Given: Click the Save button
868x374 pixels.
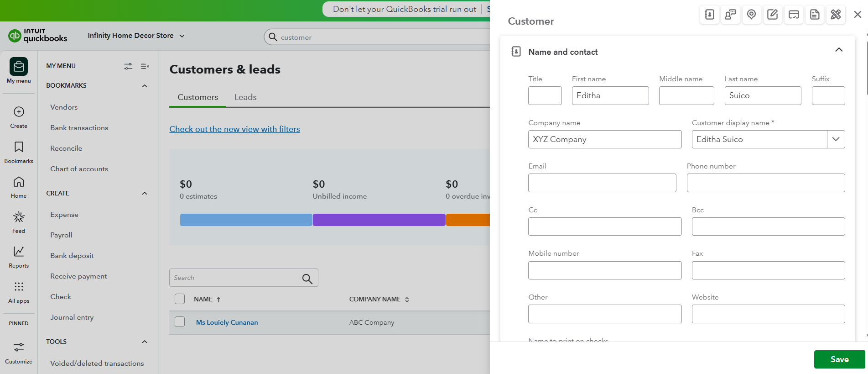Looking at the screenshot, I should (x=839, y=359).
